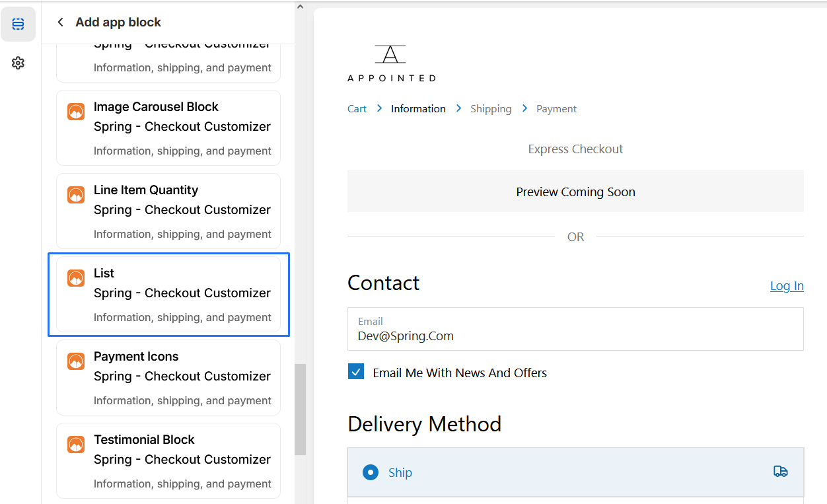The width and height of the screenshot is (827, 504).
Task: Click the Image Carousel Block app icon
Action: click(76, 112)
